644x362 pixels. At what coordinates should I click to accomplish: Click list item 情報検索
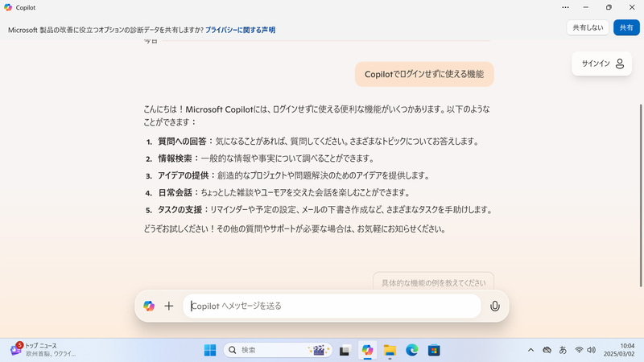click(x=259, y=158)
